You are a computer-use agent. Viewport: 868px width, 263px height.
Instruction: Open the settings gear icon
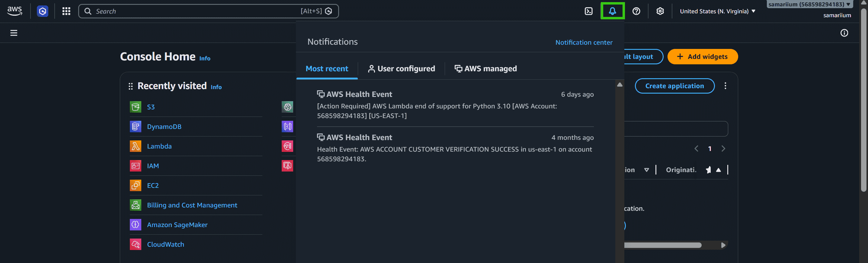660,11
